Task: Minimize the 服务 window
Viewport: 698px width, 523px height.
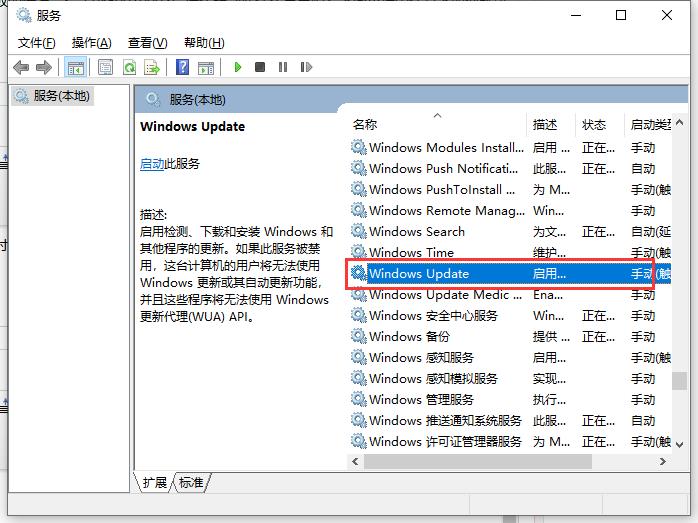Action: click(x=576, y=16)
